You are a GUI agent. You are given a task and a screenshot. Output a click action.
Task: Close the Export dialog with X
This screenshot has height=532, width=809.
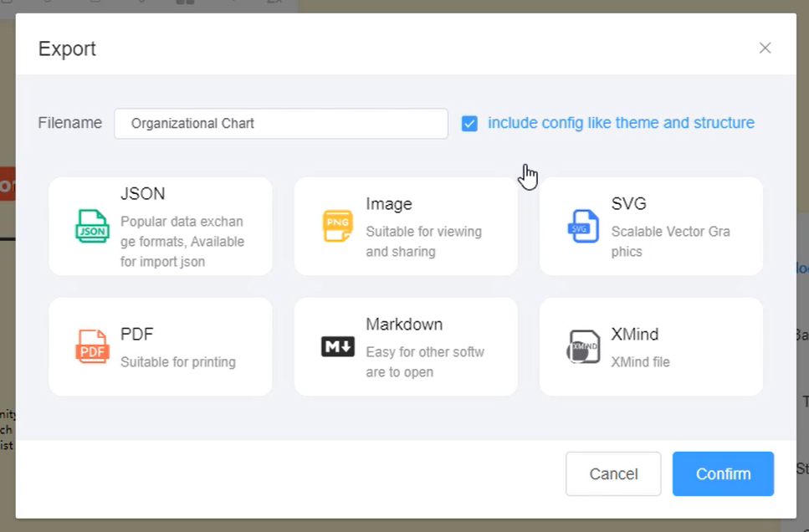[765, 49]
